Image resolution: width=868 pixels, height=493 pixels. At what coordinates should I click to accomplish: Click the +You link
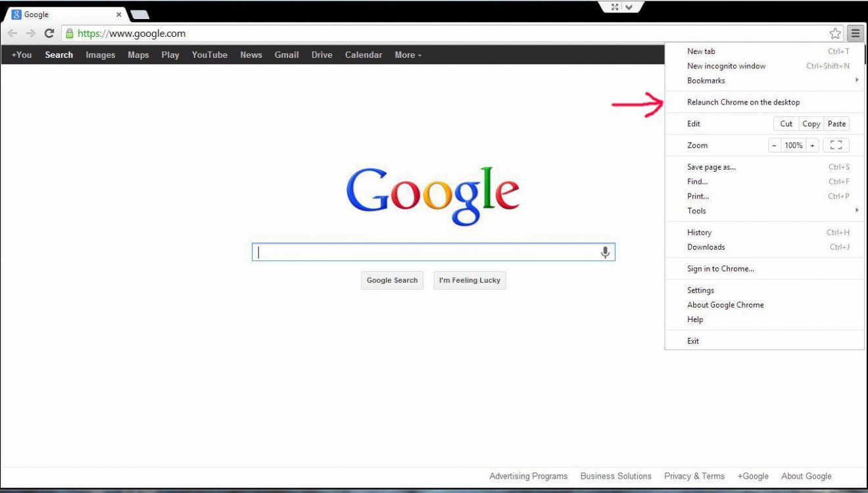22,55
